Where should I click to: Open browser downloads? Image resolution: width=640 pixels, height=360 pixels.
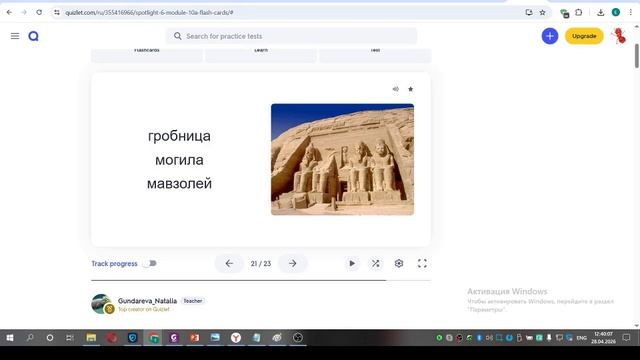click(600, 12)
